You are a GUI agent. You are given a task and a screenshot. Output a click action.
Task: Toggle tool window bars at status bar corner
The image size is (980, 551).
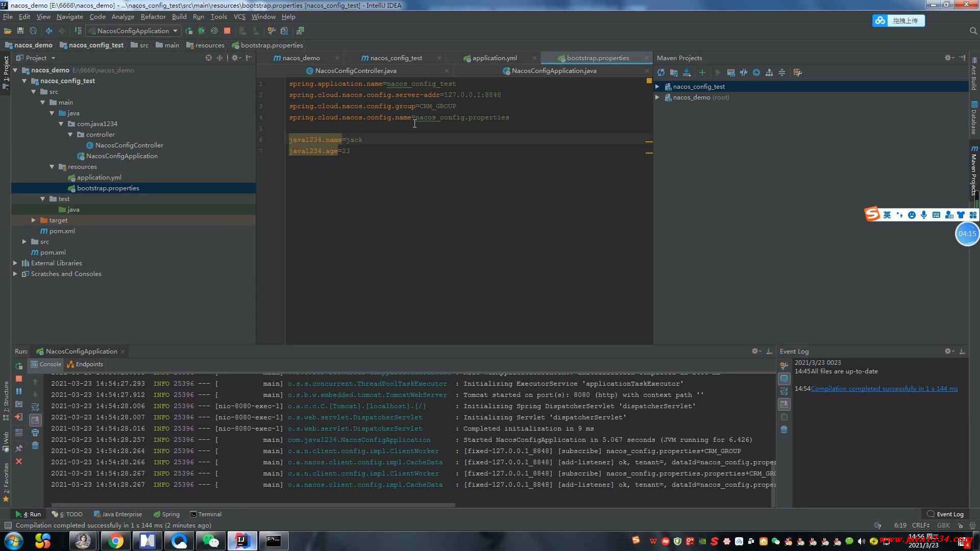tap(8, 525)
